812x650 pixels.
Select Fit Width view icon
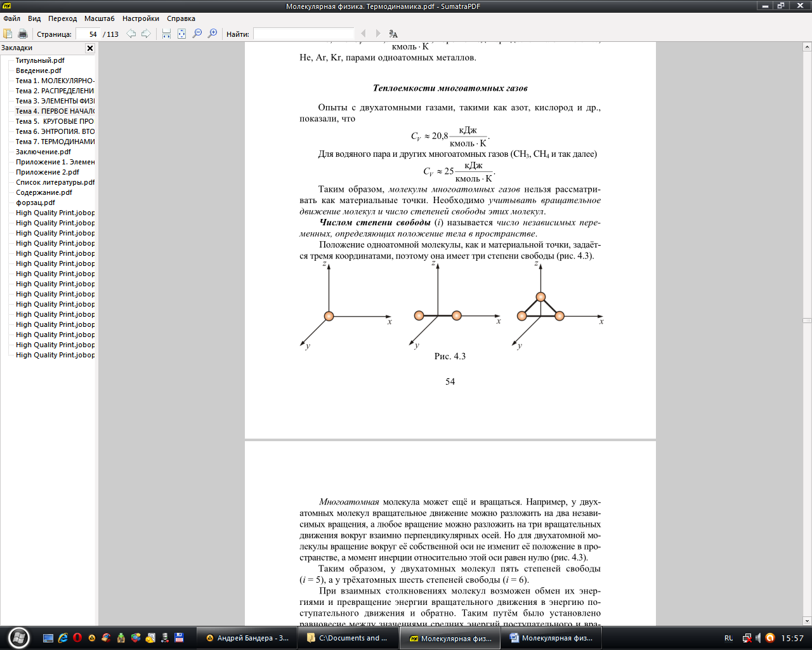pyautogui.click(x=166, y=34)
